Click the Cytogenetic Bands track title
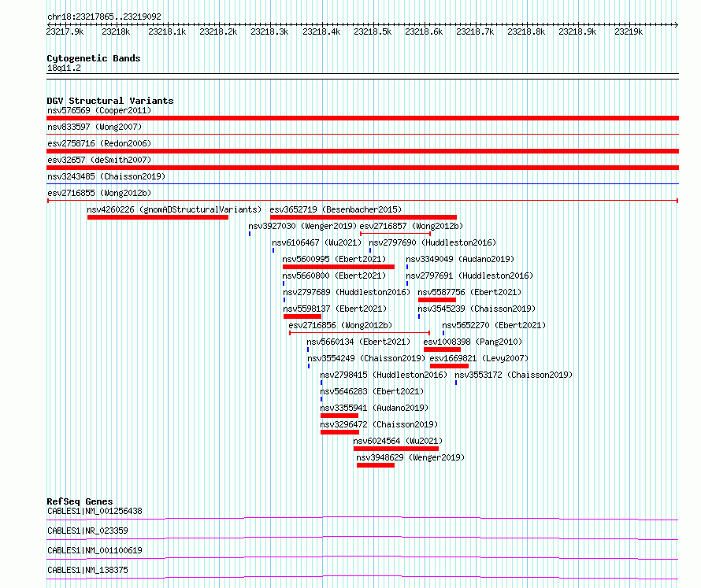Viewport: 701px width, 588px height. click(x=94, y=58)
